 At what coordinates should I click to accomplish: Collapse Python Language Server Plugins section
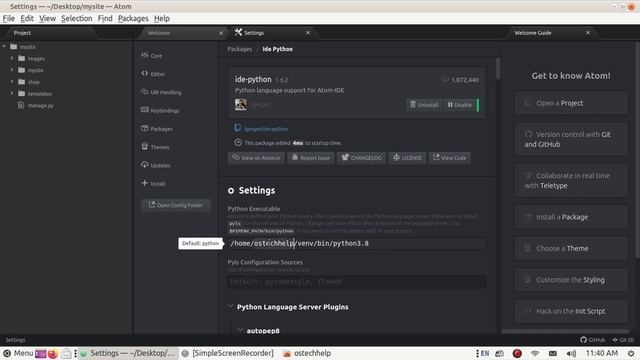pos(231,307)
